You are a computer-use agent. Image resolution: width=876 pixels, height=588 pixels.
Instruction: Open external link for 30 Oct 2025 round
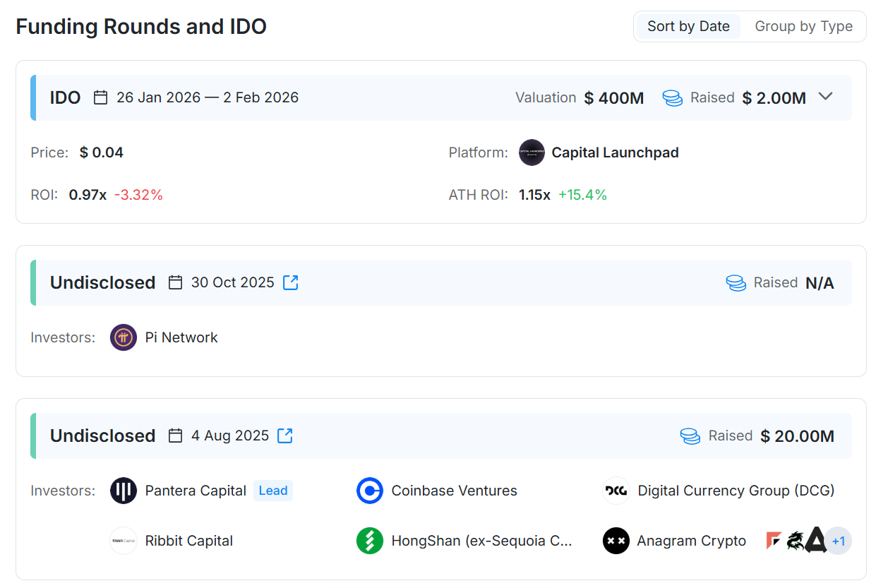(x=290, y=282)
